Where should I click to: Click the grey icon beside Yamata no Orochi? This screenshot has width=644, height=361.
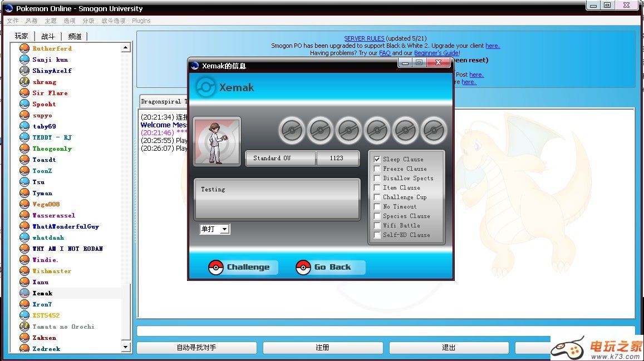coord(24,327)
